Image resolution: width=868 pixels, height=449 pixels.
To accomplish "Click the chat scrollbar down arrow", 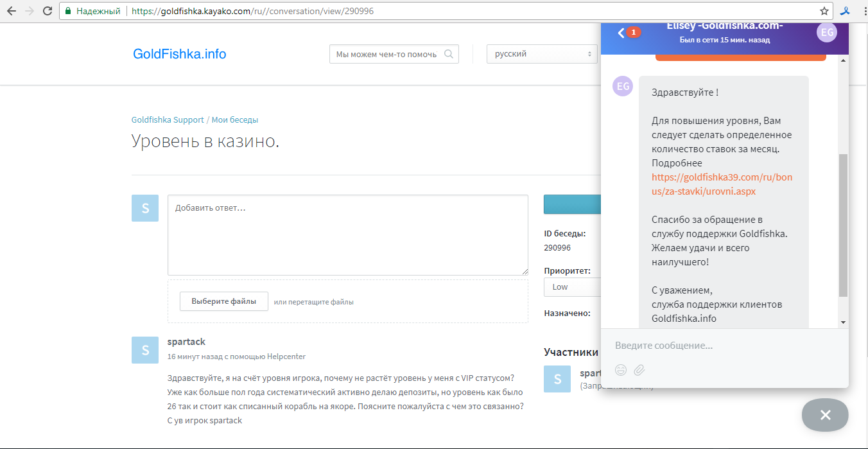I will [x=843, y=322].
